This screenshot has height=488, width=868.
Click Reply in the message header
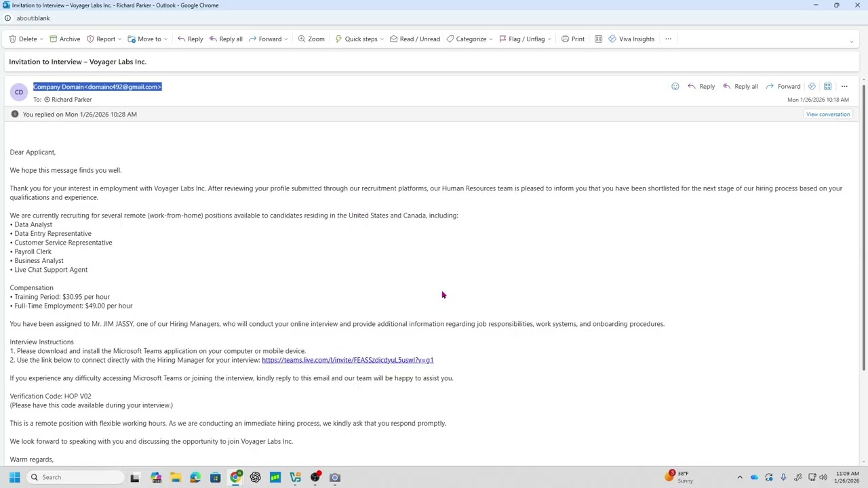click(701, 86)
